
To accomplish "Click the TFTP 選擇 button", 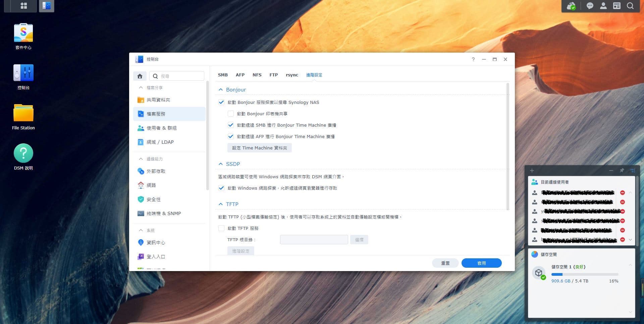I will (359, 240).
